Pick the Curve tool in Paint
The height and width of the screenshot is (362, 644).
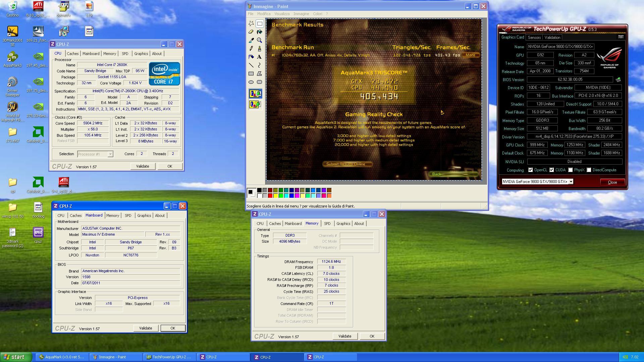(260, 65)
